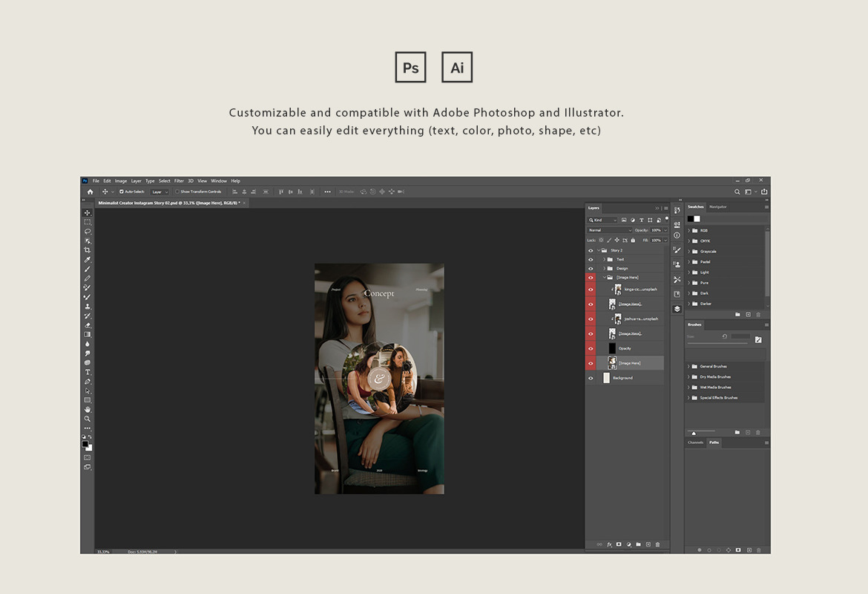
Task: Select the Eraser tool
Action: [88, 325]
